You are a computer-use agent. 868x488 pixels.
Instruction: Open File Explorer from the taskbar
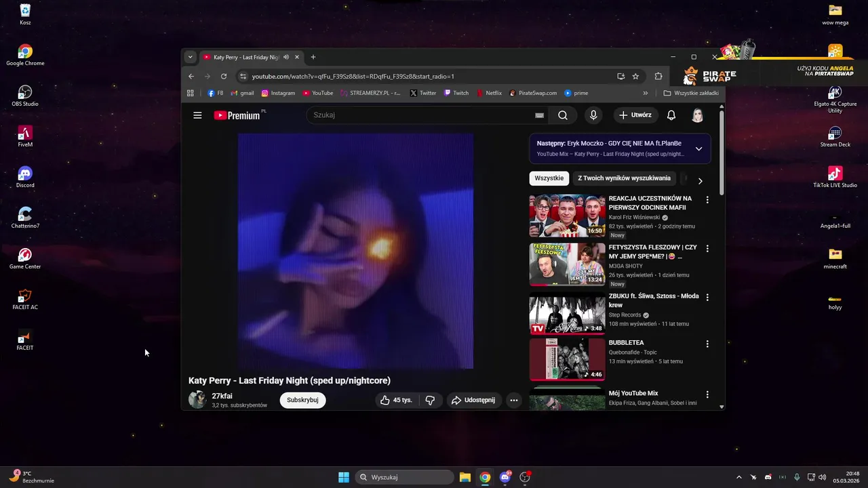coord(465,477)
